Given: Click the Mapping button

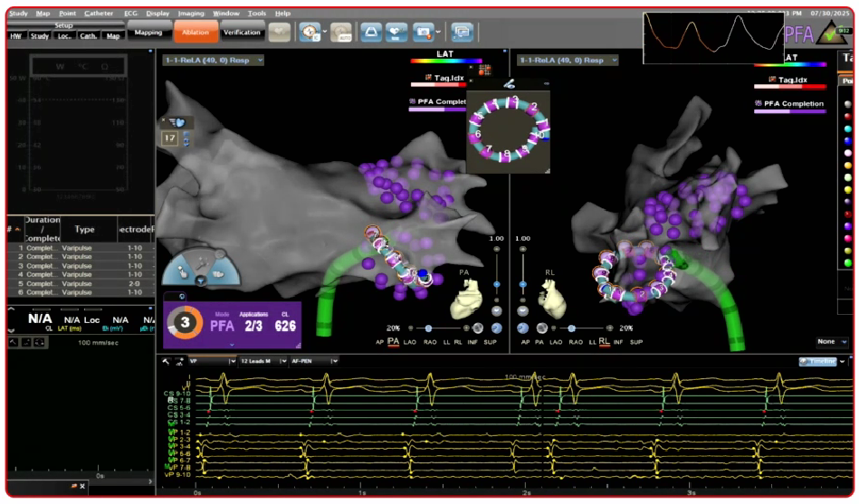Looking at the screenshot, I should tap(148, 33).
